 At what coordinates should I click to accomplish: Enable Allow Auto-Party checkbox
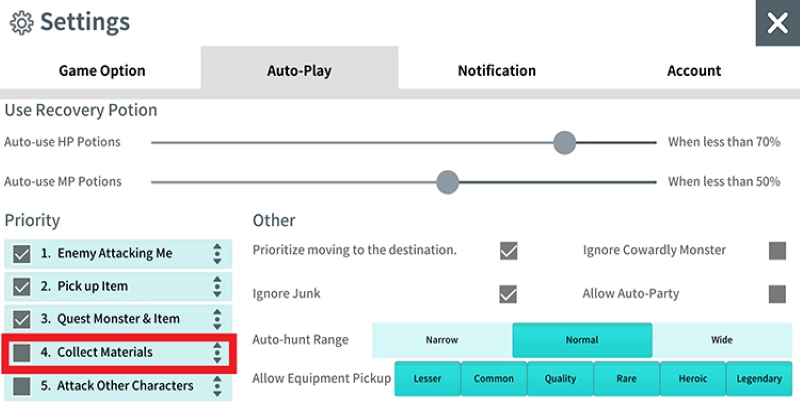[777, 294]
